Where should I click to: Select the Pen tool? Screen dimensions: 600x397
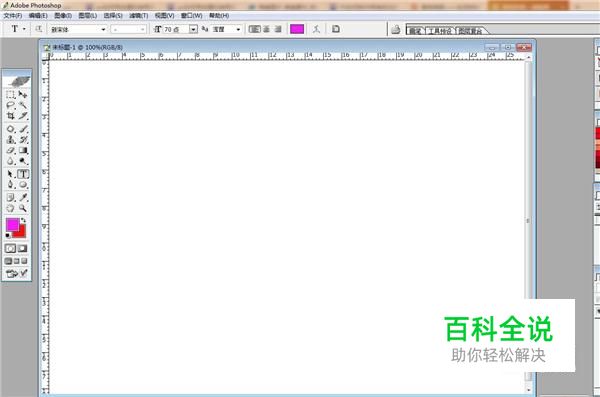[x=11, y=185]
